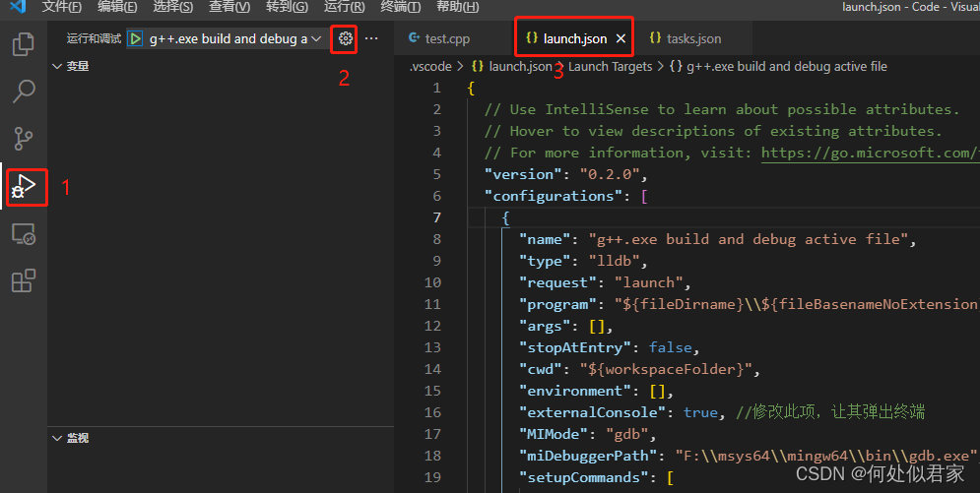Click the "0.2.0" version value
The height and width of the screenshot is (493, 980).
610,175
